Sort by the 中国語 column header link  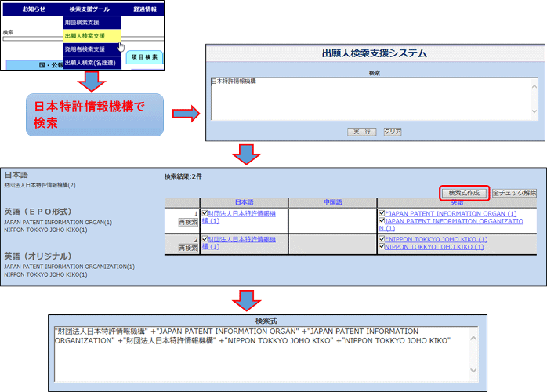coord(332,202)
